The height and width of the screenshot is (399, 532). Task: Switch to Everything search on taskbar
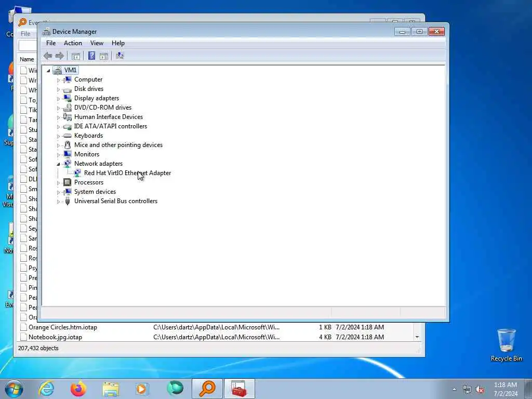(x=207, y=389)
